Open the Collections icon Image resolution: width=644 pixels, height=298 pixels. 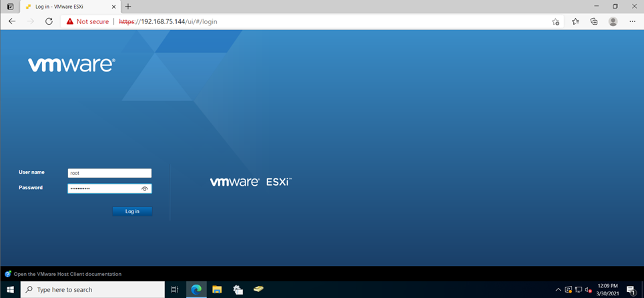pos(594,21)
